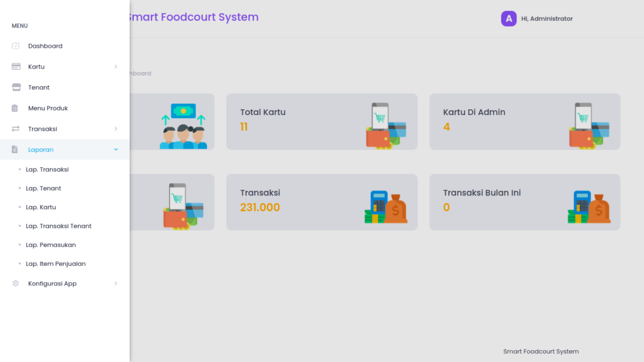Click the Tenant store icon
Screen dimensions: 644x362
(16, 87)
